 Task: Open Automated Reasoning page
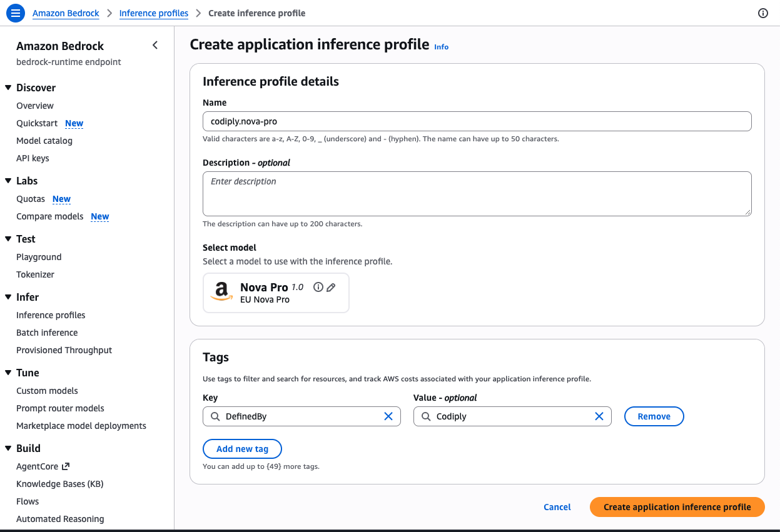click(x=60, y=519)
